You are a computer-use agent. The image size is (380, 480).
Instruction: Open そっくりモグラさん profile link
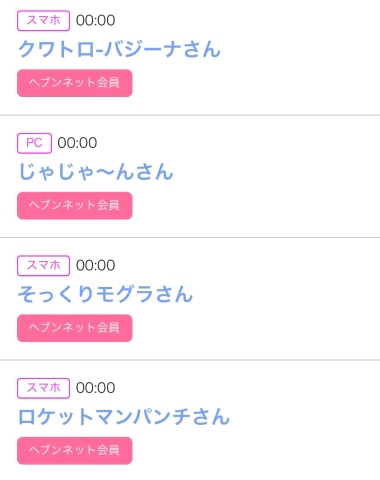coord(105,294)
